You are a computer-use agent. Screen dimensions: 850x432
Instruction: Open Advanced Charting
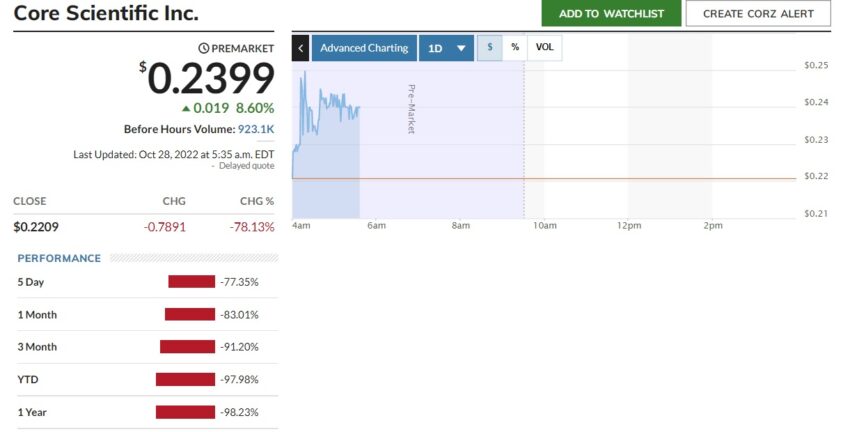coord(364,48)
